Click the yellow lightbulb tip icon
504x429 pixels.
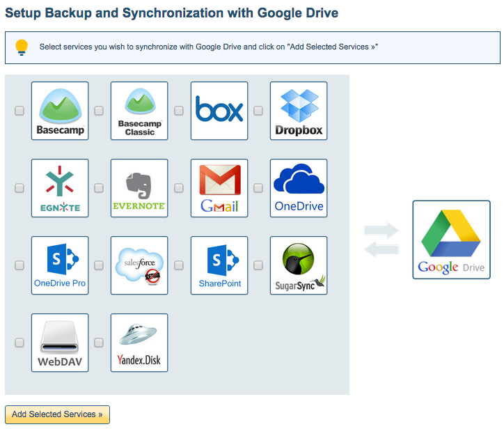22,47
